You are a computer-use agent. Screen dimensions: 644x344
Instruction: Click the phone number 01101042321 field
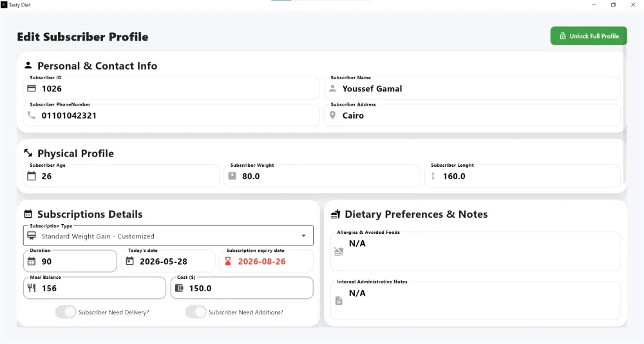click(172, 115)
